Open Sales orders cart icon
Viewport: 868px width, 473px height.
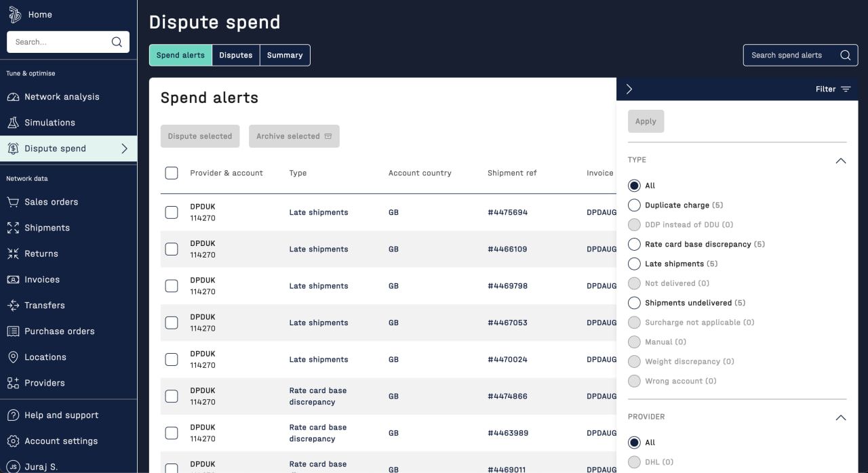13,202
